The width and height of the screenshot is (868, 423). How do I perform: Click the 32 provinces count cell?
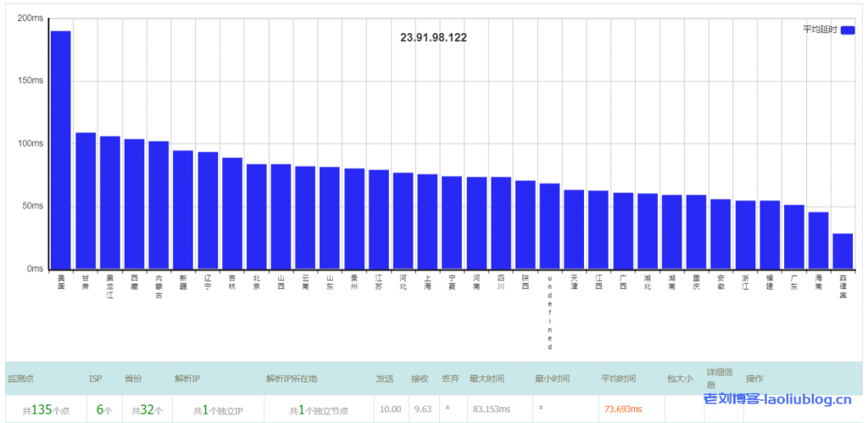pyautogui.click(x=146, y=409)
